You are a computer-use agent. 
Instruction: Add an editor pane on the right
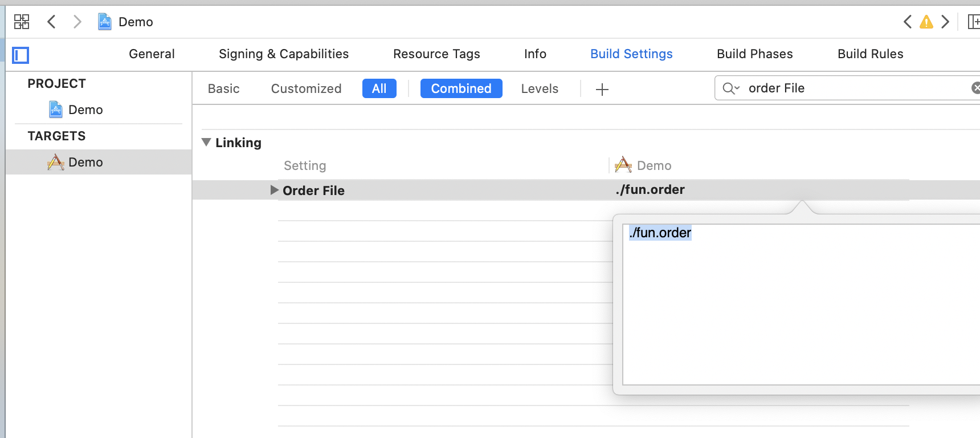click(x=973, y=22)
